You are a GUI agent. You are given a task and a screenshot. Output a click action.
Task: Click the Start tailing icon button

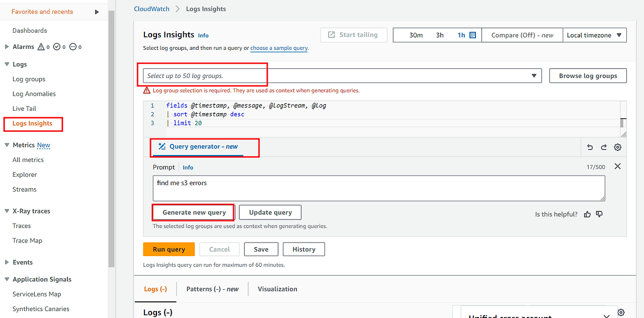pyautogui.click(x=331, y=35)
